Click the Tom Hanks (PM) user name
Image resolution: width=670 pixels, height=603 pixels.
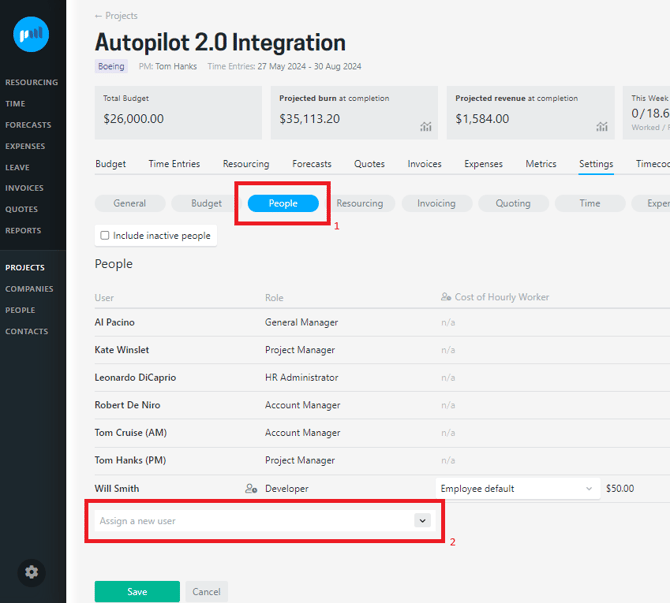pos(130,460)
